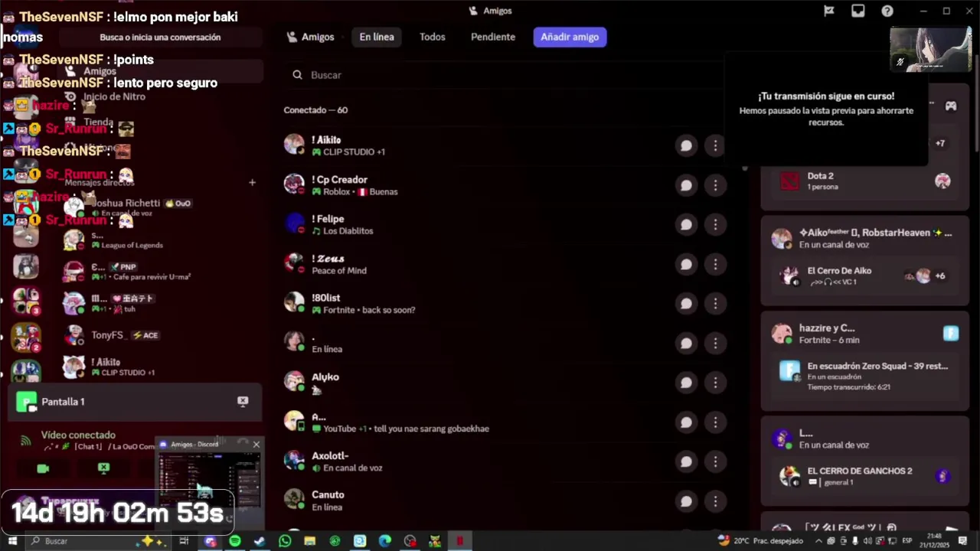Open the inbox icon in title bar
Viewport: 980px width, 551px height.
point(858,11)
